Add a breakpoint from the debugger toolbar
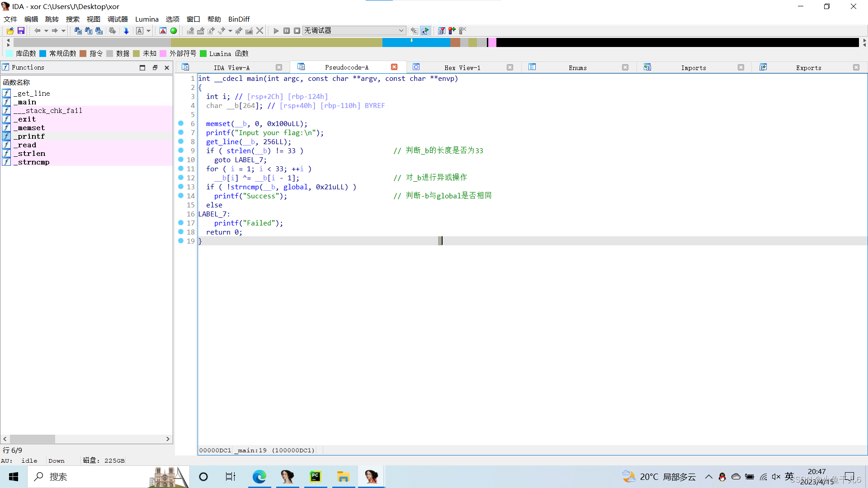 click(x=452, y=31)
